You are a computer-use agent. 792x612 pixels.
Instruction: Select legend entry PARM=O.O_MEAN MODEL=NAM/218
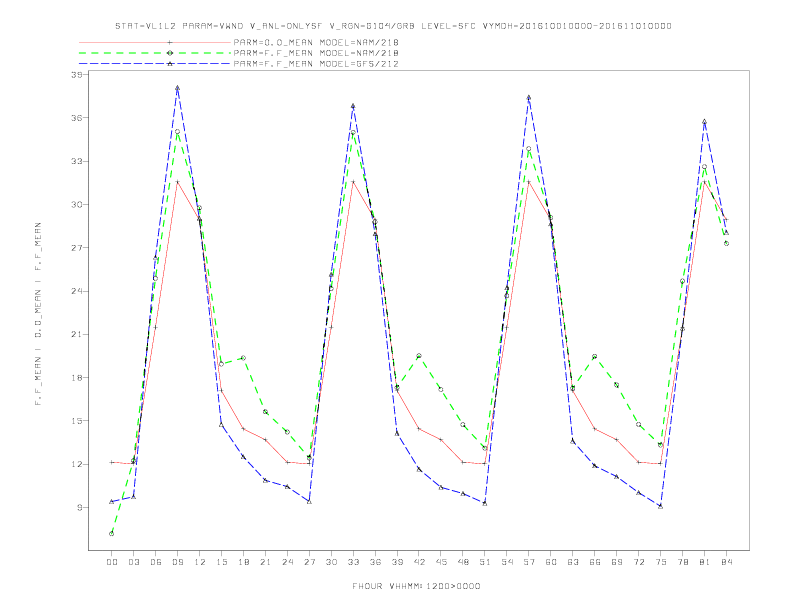click(x=316, y=42)
